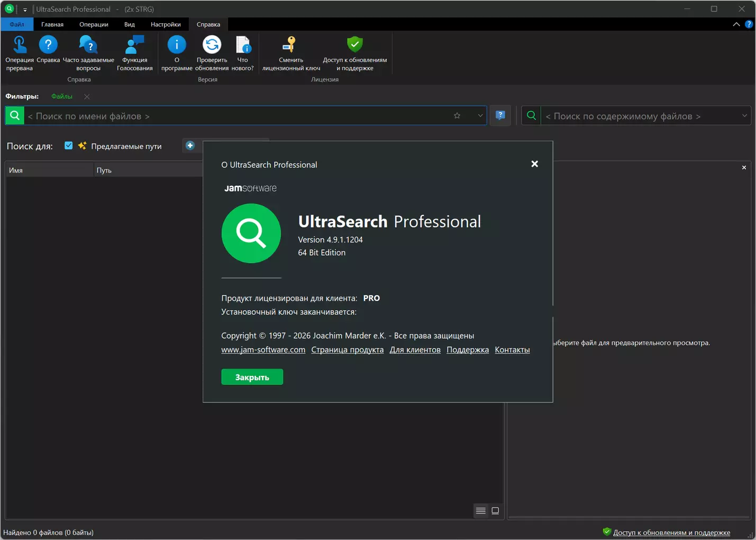The image size is (756, 540).
Task: Open the 'Настройки' ribbon tab
Action: pyautogui.click(x=166, y=24)
